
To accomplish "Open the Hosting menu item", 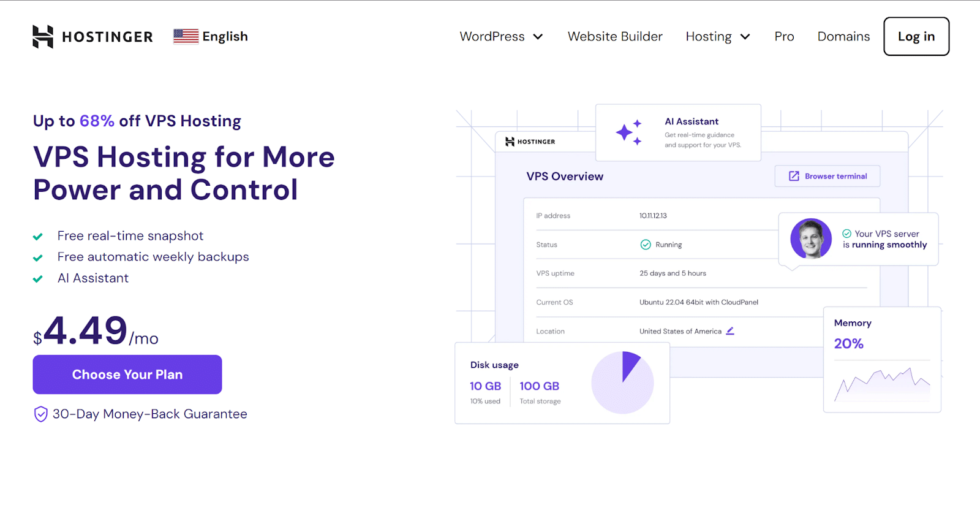I will 708,37.
